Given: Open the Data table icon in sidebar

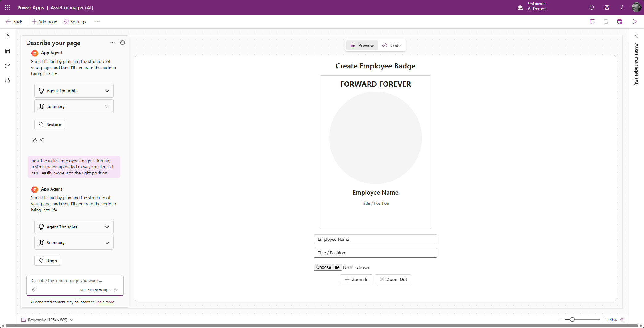Looking at the screenshot, I should click(7, 51).
